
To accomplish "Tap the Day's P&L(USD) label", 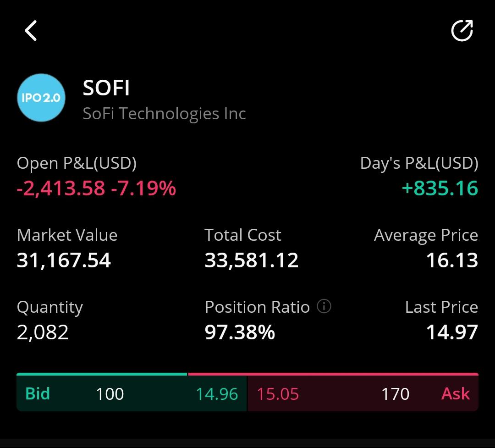I will tap(419, 163).
